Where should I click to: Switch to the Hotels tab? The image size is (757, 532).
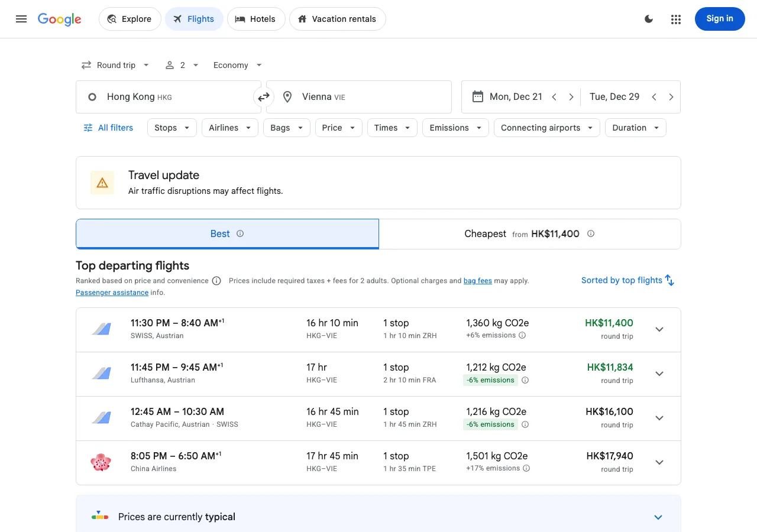coord(256,19)
